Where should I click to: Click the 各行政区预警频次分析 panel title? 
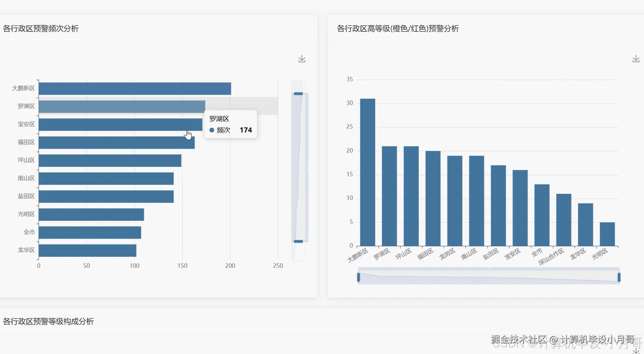click(41, 29)
